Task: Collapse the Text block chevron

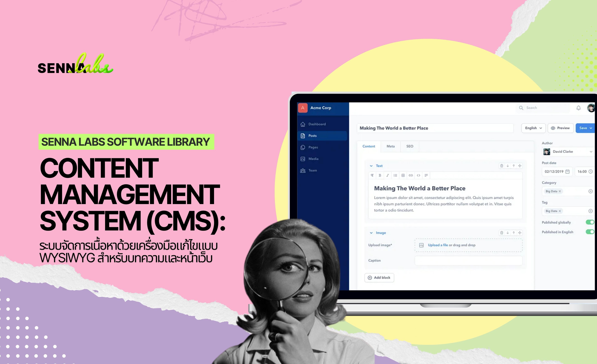Action: coord(371,166)
